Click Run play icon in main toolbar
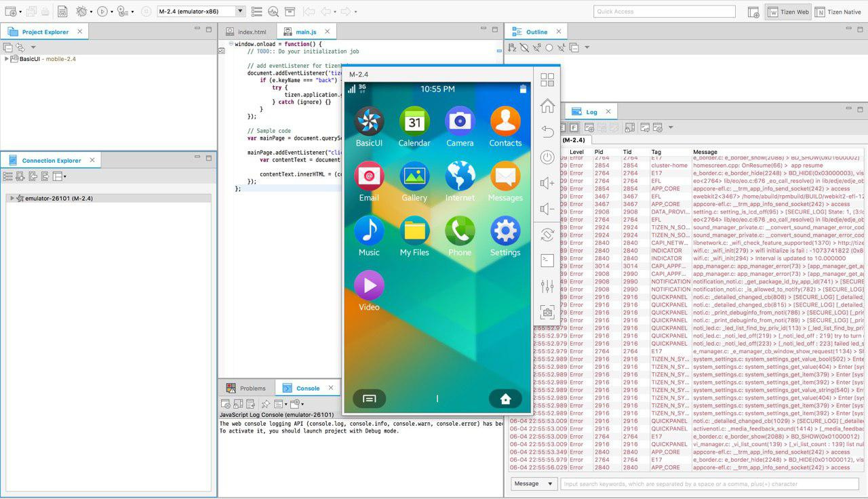Image resolution: width=868 pixels, height=499 pixels. pos(102,12)
